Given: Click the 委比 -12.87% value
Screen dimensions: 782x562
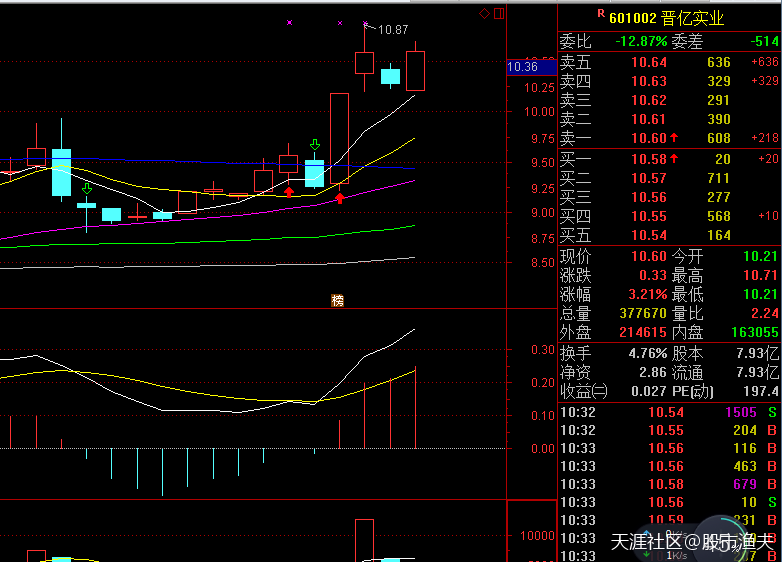Looking at the screenshot, I should coord(640,41).
